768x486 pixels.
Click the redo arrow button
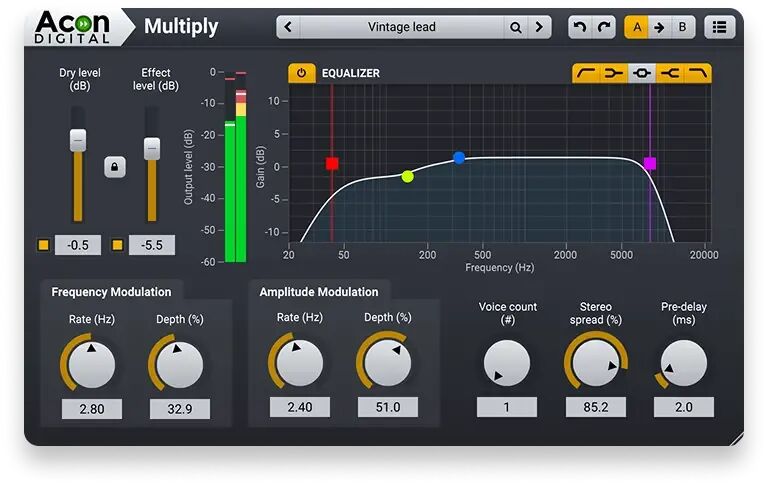603,27
